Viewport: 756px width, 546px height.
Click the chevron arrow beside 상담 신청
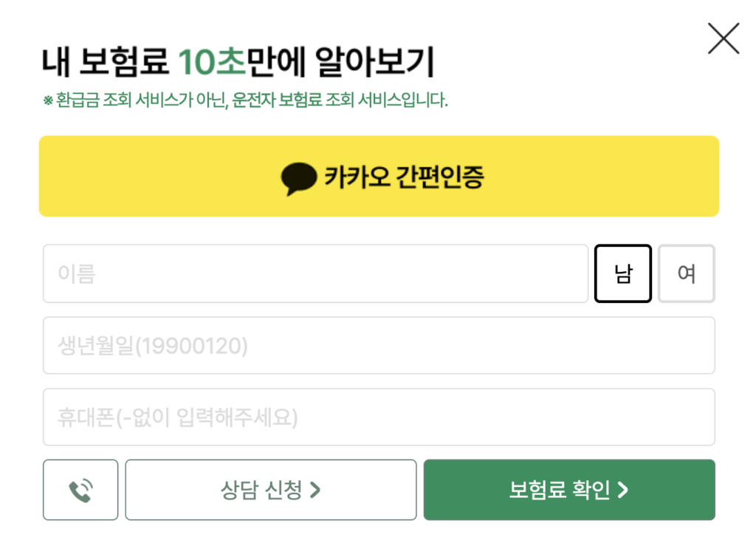pyautogui.click(x=316, y=489)
